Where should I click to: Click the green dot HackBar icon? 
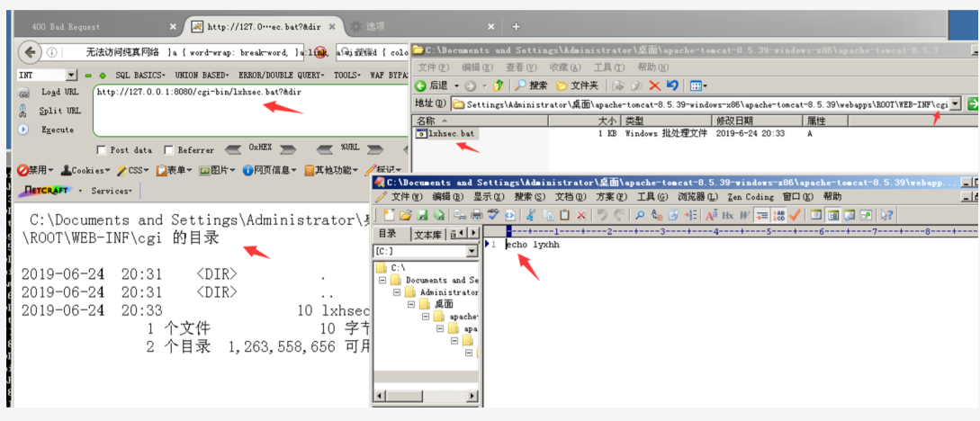pos(102,76)
